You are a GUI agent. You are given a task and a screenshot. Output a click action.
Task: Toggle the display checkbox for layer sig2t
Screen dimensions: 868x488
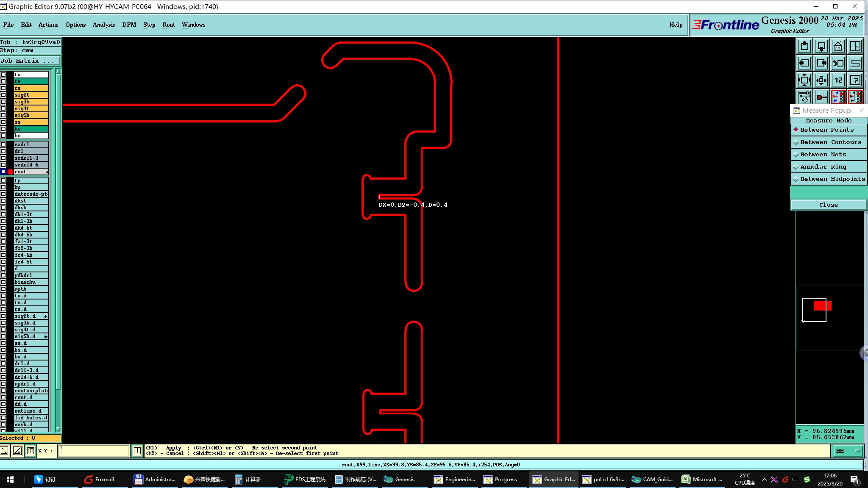click(3, 95)
